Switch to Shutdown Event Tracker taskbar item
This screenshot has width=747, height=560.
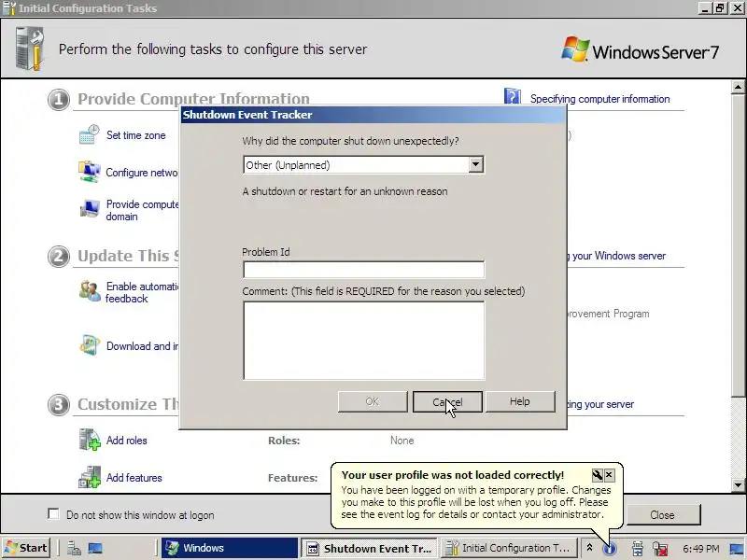point(369,548)
